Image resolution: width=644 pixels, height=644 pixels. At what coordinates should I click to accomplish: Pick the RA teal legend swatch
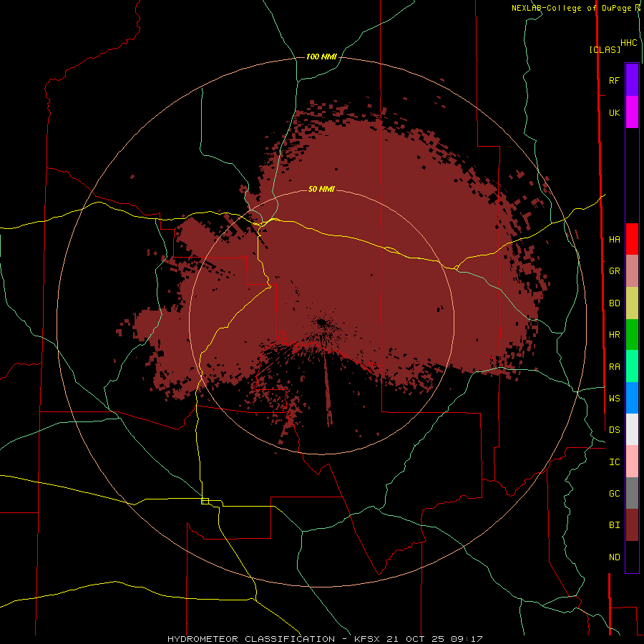[x=632, y=366]
